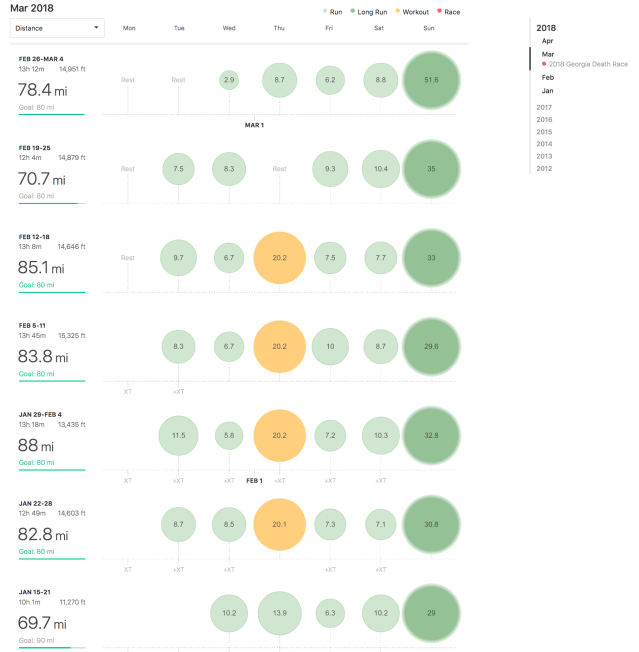Click the 78.4 mi weekly total
The width and height of the screenshot is (639, 652).
click(x=49, y=91)
